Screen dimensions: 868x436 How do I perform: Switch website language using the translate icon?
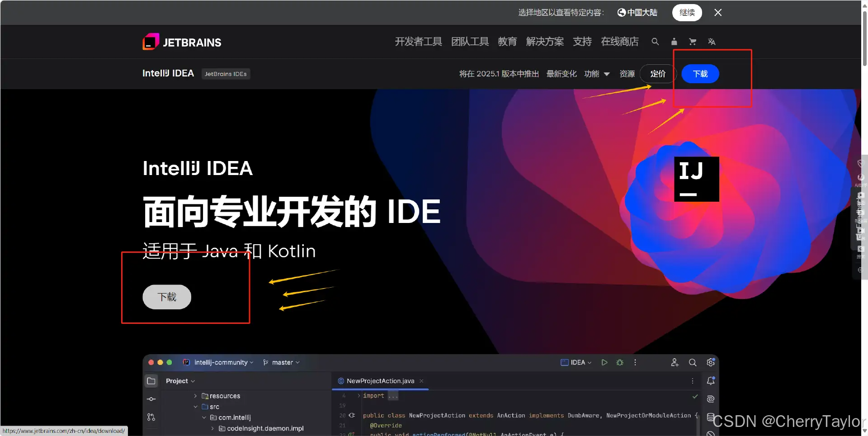coord(711,42)
